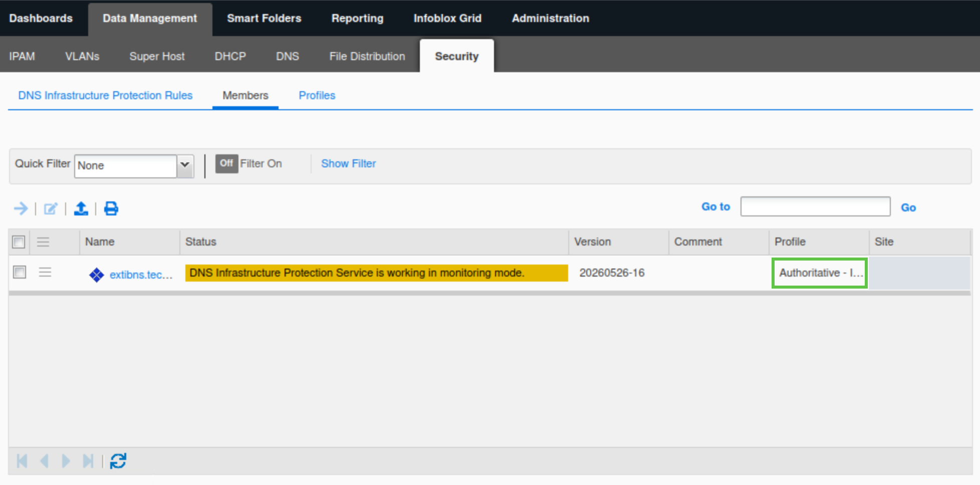Open the Reporting tab
This screenshot has width=980, height=485.
[x=357, y=18]
